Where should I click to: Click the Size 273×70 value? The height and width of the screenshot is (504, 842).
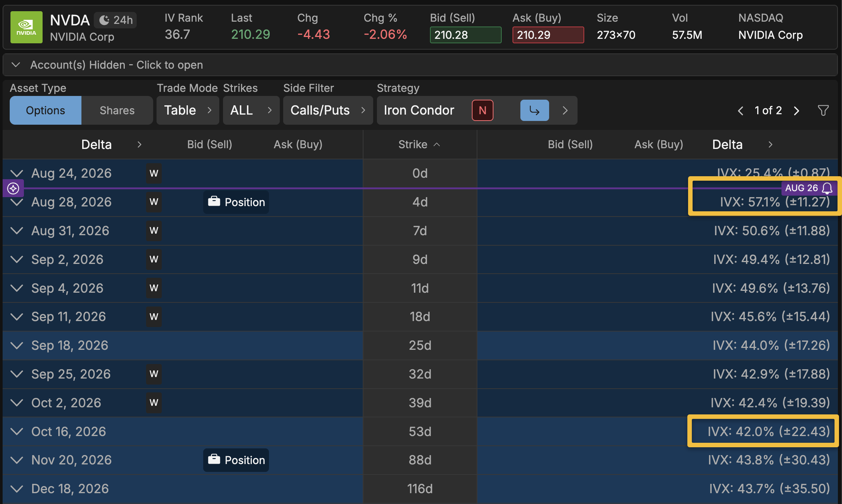click(x=616, y=35)
